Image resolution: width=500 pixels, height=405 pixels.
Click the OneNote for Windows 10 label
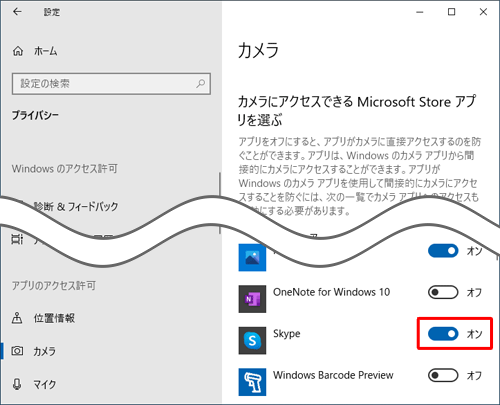(331, 292)
